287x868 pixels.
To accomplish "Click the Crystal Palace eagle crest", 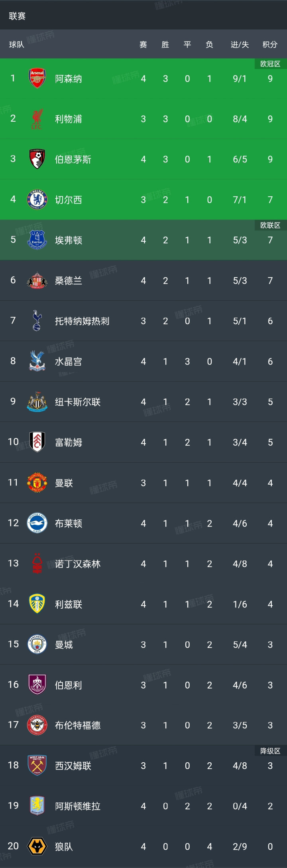I will [37, 361].
